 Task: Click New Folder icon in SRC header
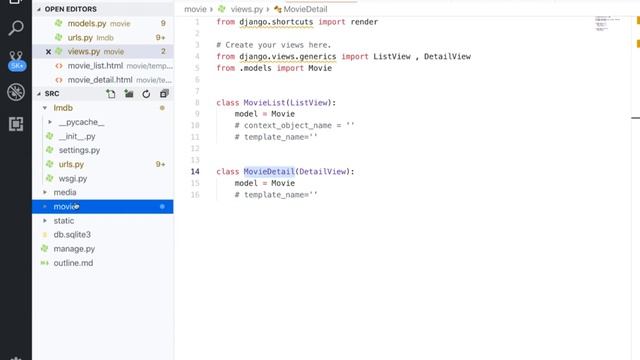(x=129, y=94)
